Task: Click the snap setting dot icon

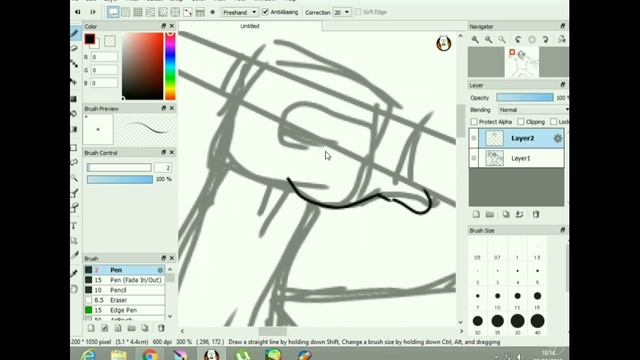Action: tap(213, 12)
